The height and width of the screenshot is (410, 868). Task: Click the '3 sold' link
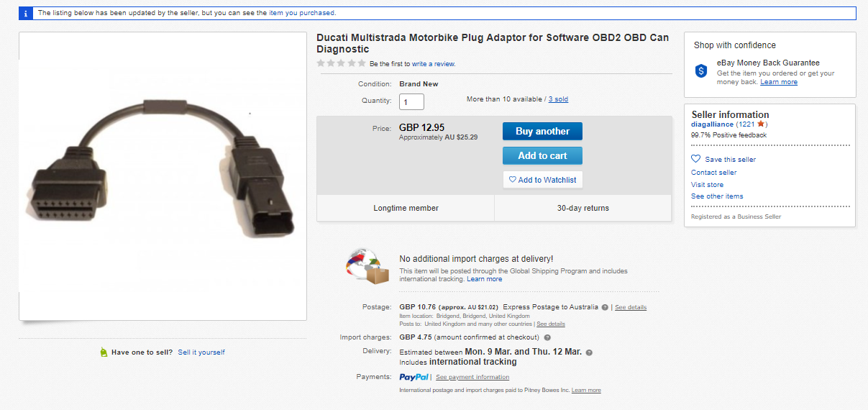coord(558,99)
